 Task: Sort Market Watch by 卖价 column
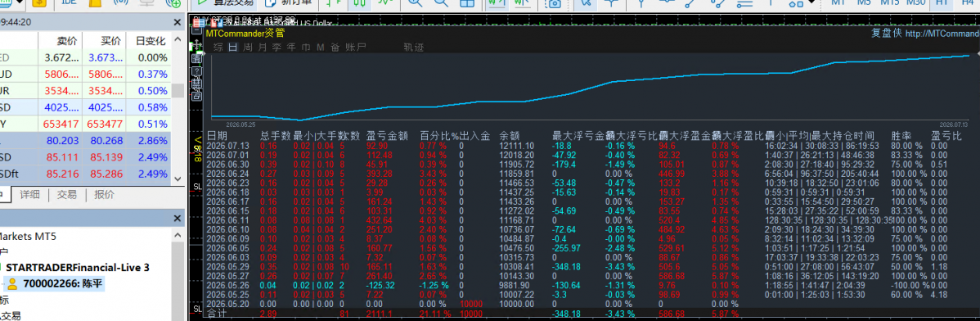click(66, 41)
